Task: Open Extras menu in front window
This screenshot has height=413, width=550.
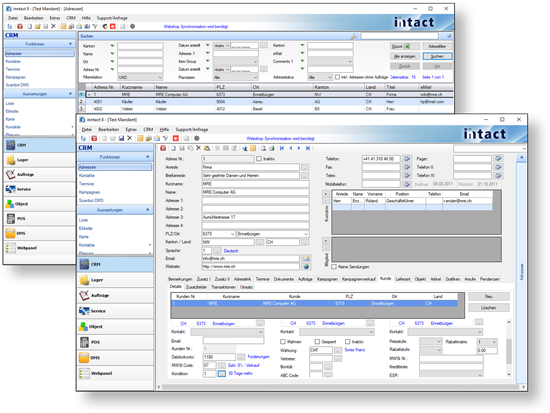Action: (x=131, y=129)
